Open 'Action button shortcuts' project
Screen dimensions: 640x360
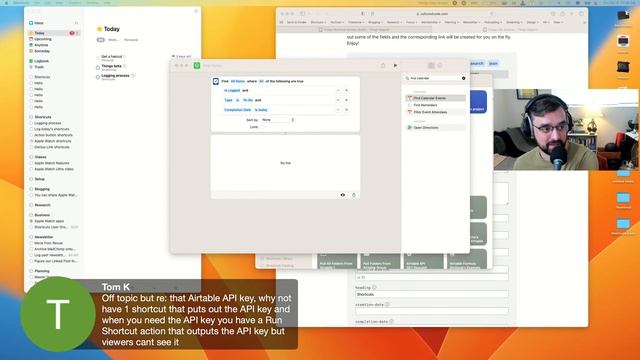click(53, 135)
